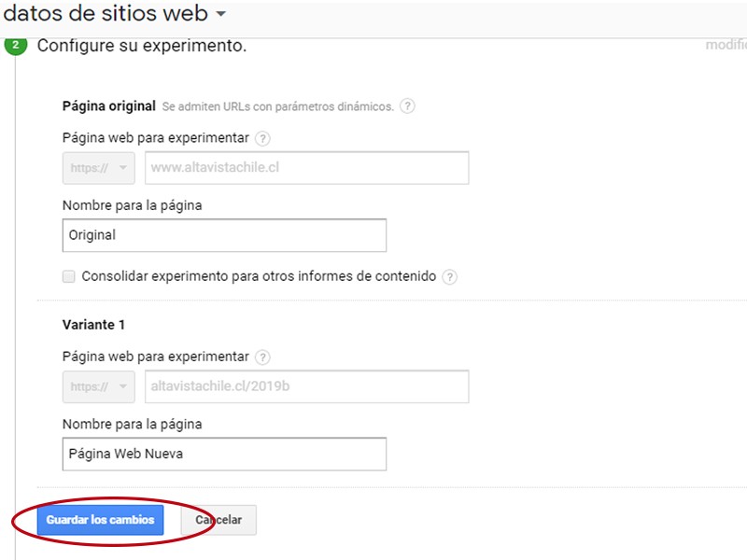Screen dimensions: 747x560
Task: Click the URL field showing altavistachile.cl/2019b
Action: coord(308,387)
